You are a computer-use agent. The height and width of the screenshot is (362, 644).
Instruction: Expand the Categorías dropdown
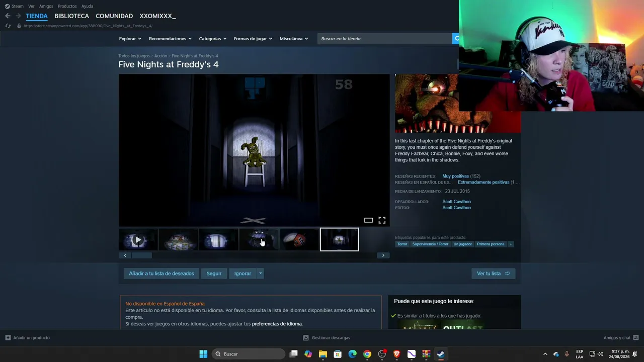point(212,39)
